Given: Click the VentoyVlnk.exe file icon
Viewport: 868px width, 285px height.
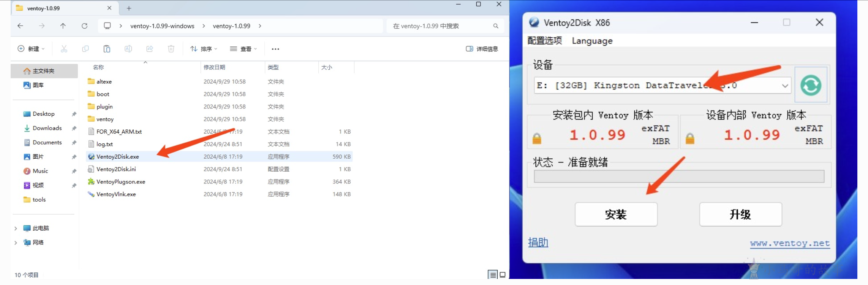Looking at the screenshot, I should (91, 194).
